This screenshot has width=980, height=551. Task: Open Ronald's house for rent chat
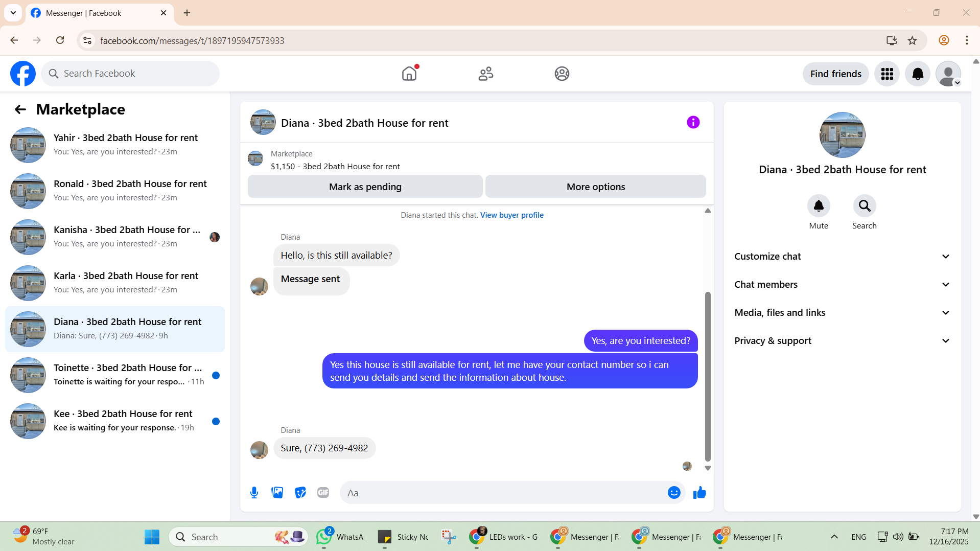(115, 191)
